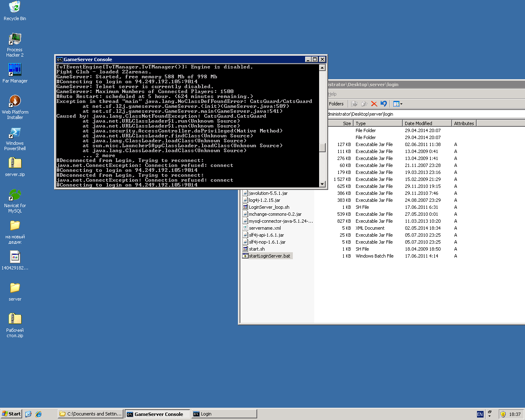Open the Start menu
The height and width of the screenshot is (420, 525).
pos(11,414)
